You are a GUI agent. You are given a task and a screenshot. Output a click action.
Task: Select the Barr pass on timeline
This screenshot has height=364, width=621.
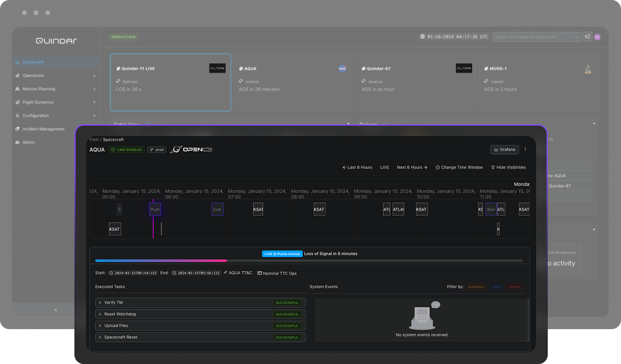click(x=491, y=209)
